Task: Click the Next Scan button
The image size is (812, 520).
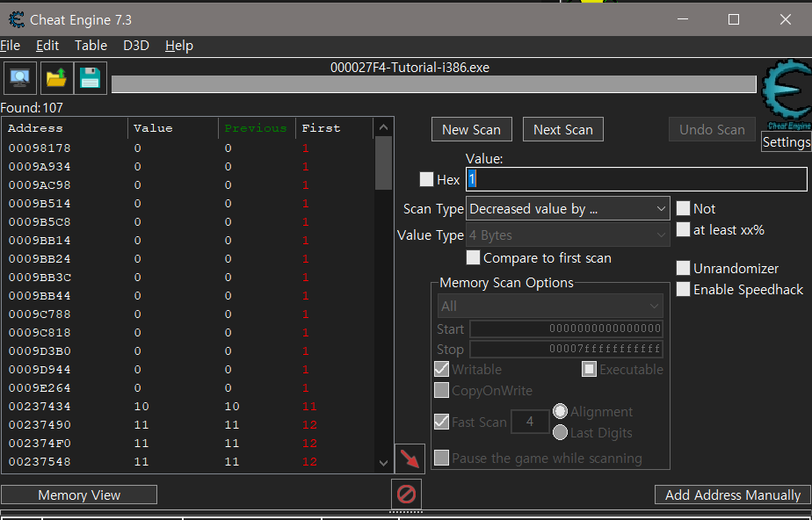Action: click(563, 129)
